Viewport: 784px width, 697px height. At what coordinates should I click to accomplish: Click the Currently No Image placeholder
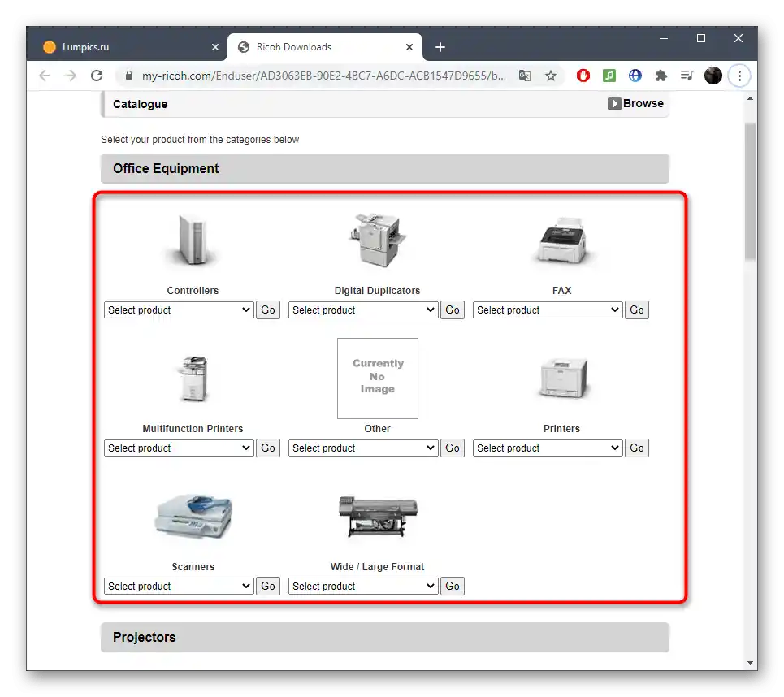(x=378, y=379)
